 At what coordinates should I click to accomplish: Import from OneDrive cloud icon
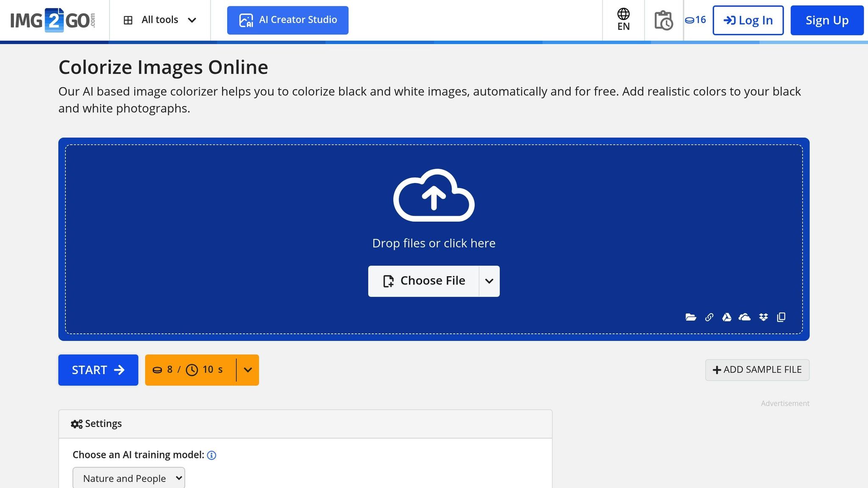coord(745,317)
